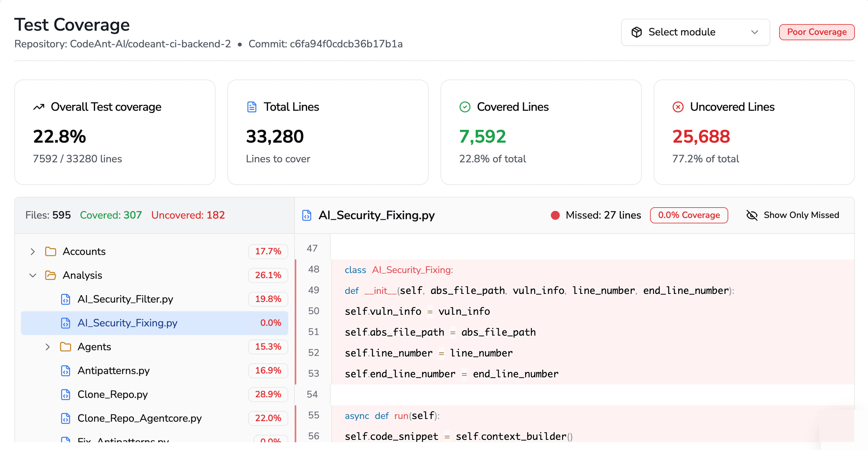The image size is (868, 450).
Task: Open Antipatterns.py in the tree
Action: click(154, 371)
